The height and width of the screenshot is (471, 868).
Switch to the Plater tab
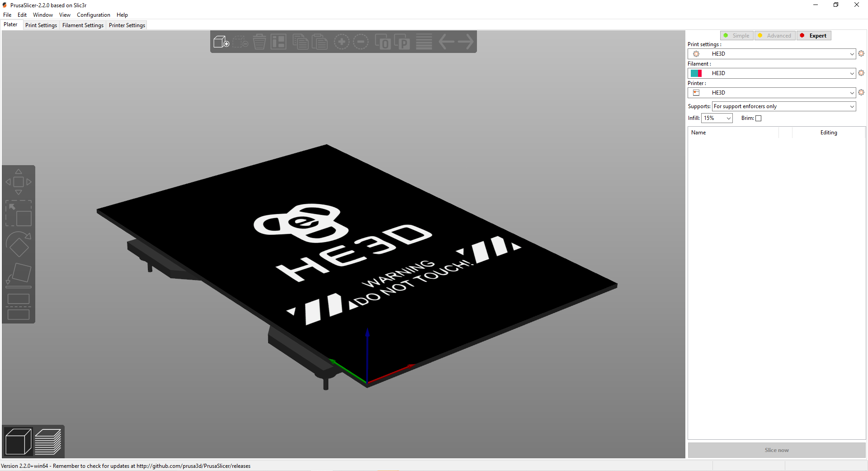(10, 25)
